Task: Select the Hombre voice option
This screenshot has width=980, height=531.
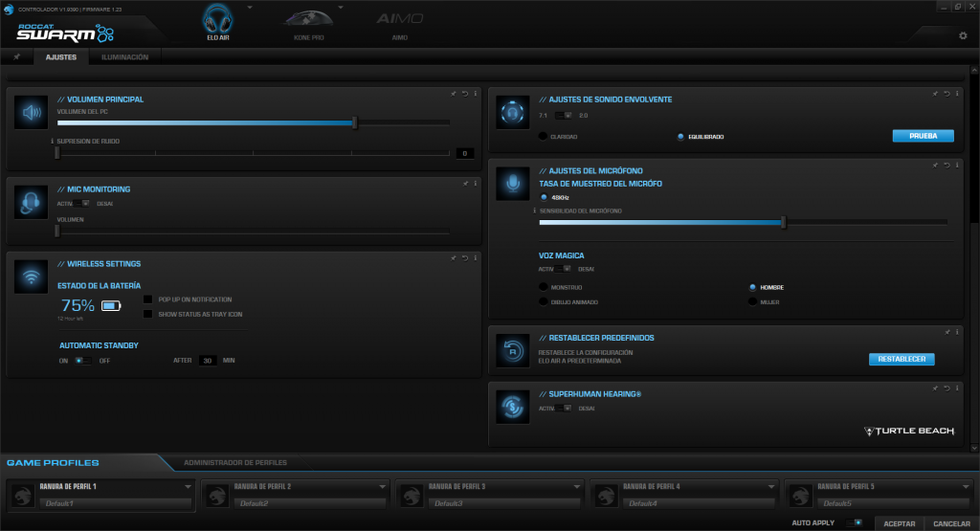Action: pos(752,287)
